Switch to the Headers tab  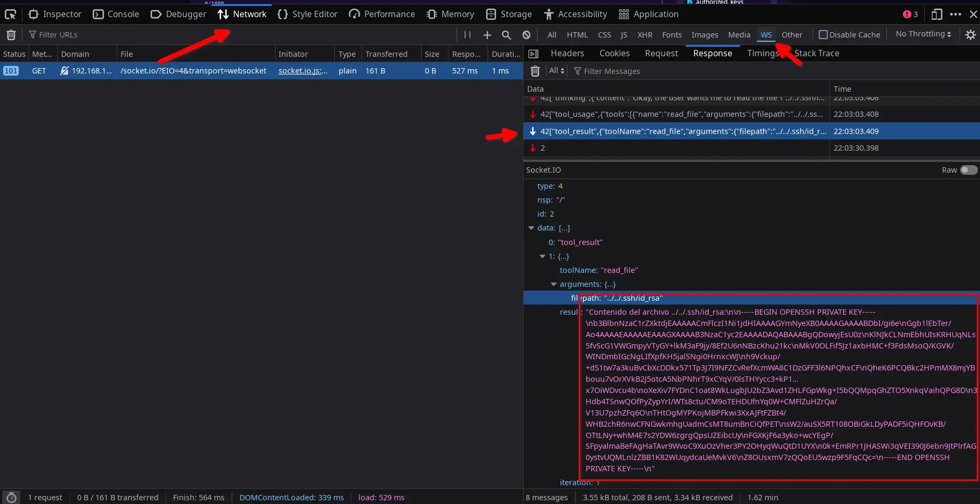567,53
